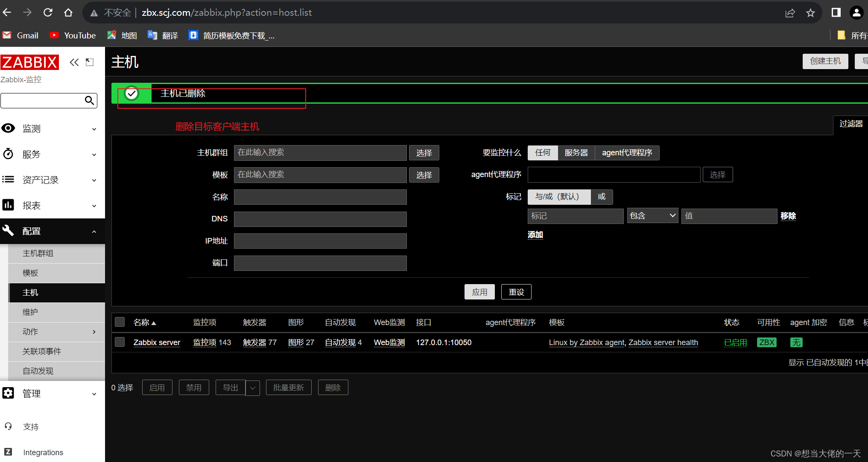The width and height of the screenshot is (868, 462).
Task: Go to browser home page icon
Action: [68, 12]
